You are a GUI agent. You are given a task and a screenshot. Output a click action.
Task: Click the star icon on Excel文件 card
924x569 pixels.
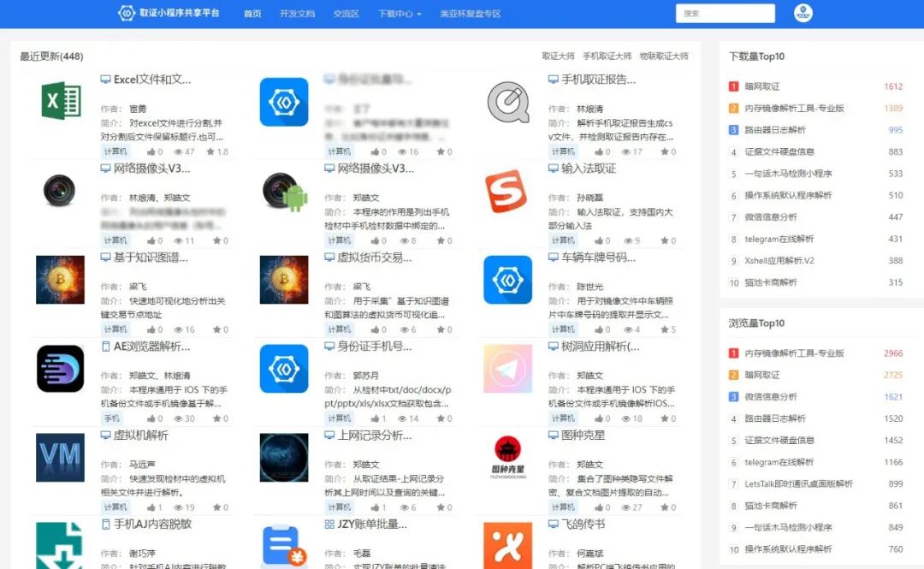(x=210, y=151)
